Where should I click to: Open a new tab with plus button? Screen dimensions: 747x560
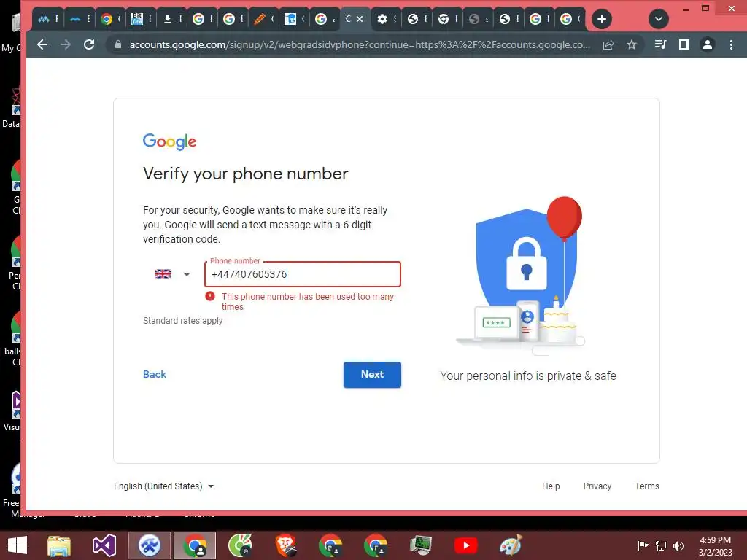602,19
